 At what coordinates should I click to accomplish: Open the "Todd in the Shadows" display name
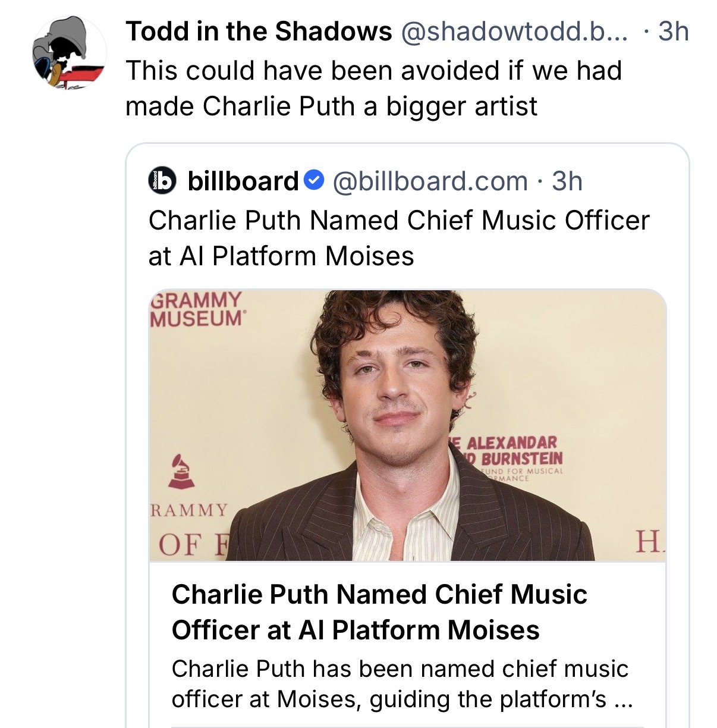[x=259, y=32]
